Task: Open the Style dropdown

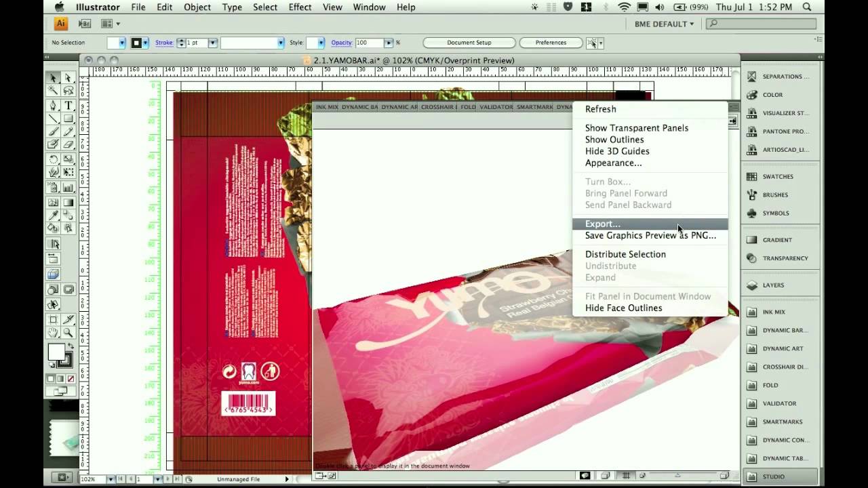Action: [321, 43]
